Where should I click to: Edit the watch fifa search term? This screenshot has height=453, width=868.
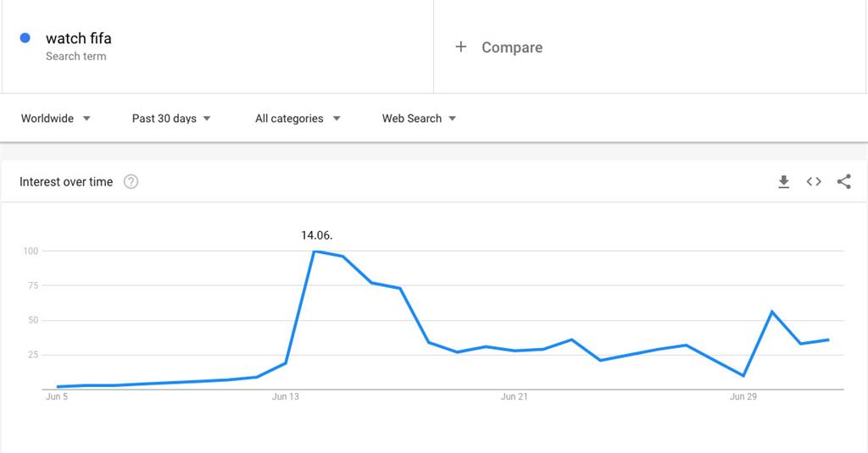pos(79,38)
